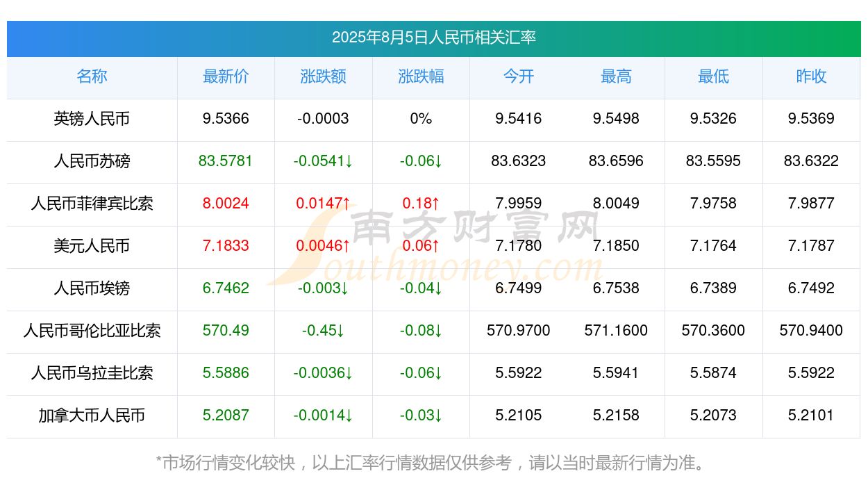Click the title 2025年8月5日人民币相关汇率
This screenshot has width=868, height=485.
433,38
